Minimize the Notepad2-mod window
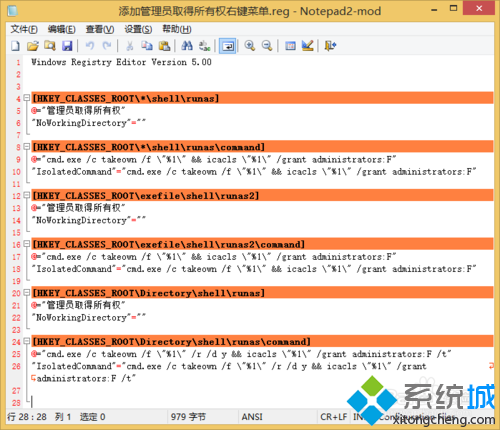Image resolution: width=500 pixels, height=430 pixels. point(434,10)
